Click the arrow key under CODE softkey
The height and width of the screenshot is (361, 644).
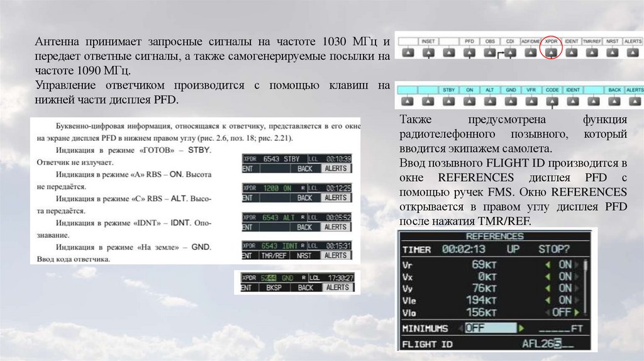point(552,101)
